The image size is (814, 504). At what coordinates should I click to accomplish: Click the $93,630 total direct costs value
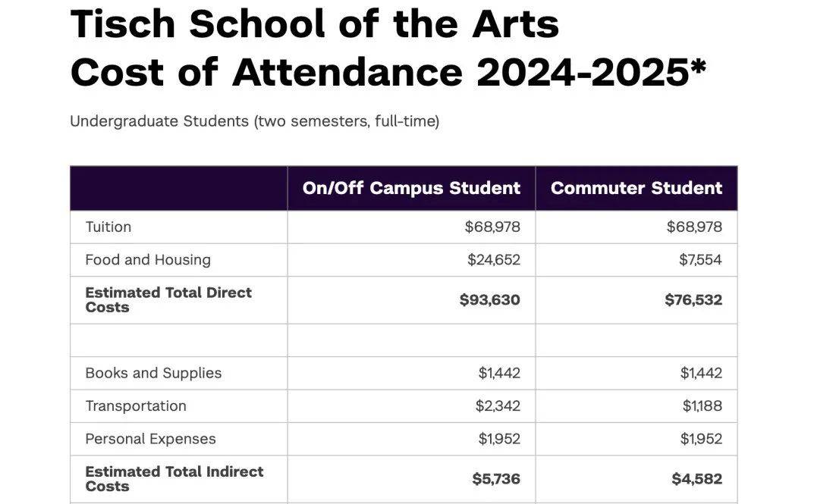[490, 300]
